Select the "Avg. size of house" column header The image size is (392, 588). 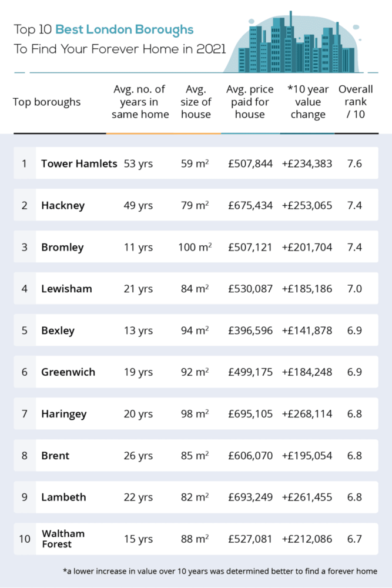tap(196, 102)
